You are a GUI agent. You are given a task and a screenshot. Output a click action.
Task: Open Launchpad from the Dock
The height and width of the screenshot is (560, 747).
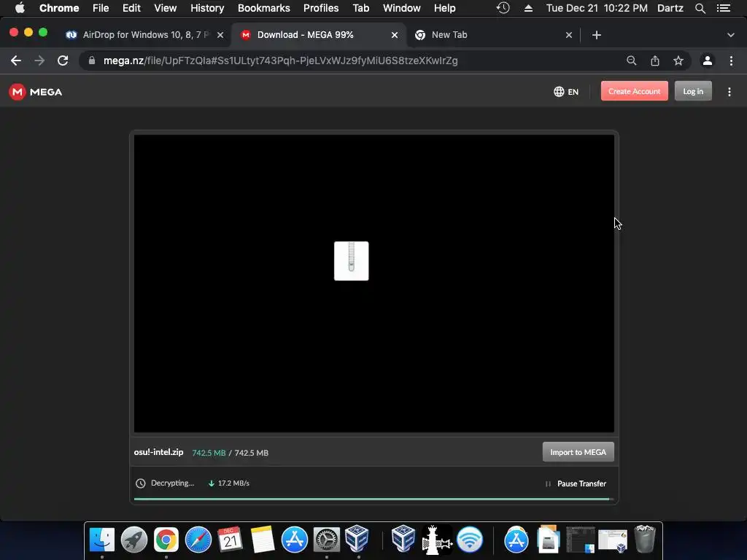pos(134,540)
